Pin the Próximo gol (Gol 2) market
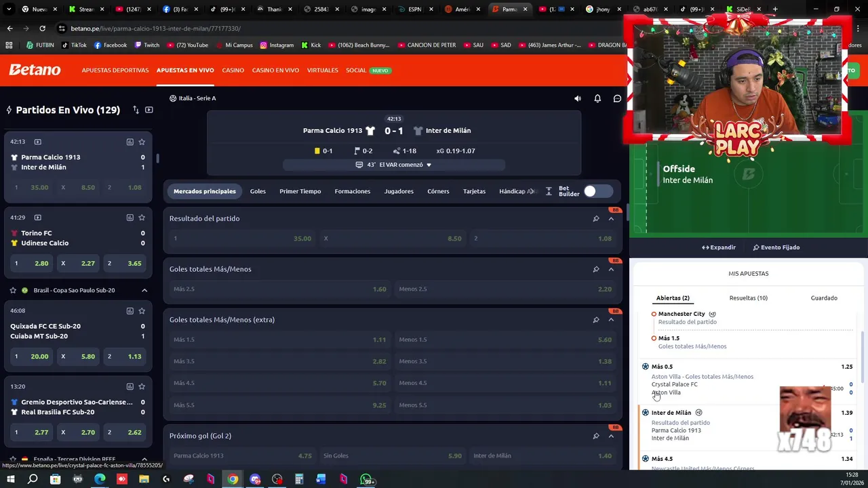The width and height of the screenshot is (868, 488). point(596,436)
